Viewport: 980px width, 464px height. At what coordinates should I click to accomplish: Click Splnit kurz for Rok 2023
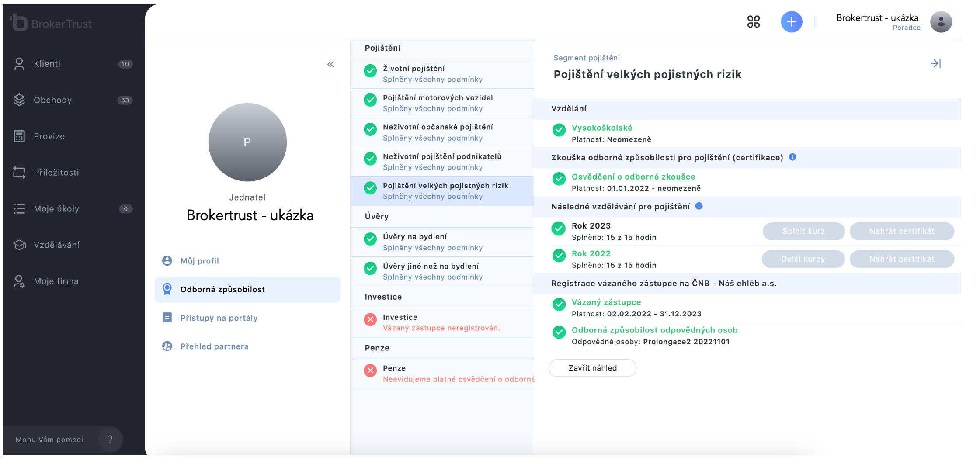(803, 231)
